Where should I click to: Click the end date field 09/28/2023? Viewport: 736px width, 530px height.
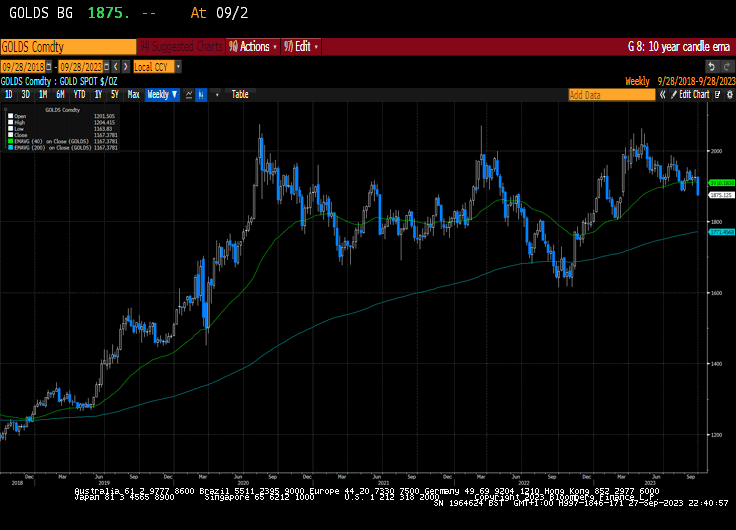click(x=81, y=67)
